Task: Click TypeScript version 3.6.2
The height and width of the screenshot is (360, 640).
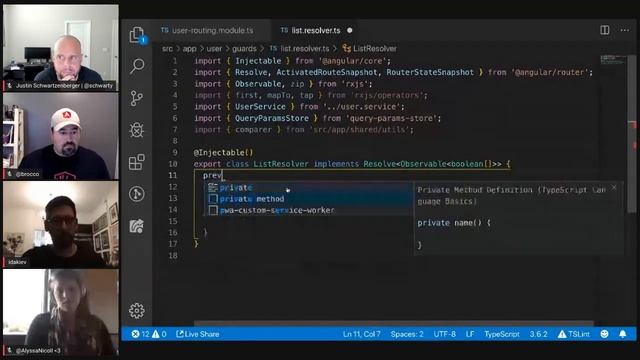Action: (538, 334)
